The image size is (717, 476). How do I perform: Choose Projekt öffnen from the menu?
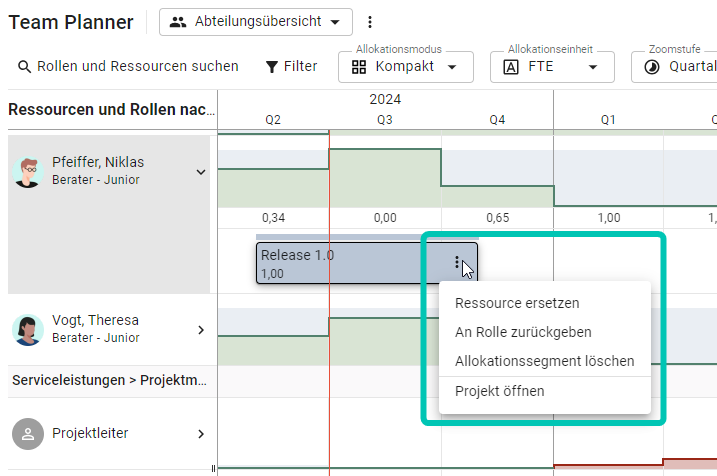coord(545,391)
